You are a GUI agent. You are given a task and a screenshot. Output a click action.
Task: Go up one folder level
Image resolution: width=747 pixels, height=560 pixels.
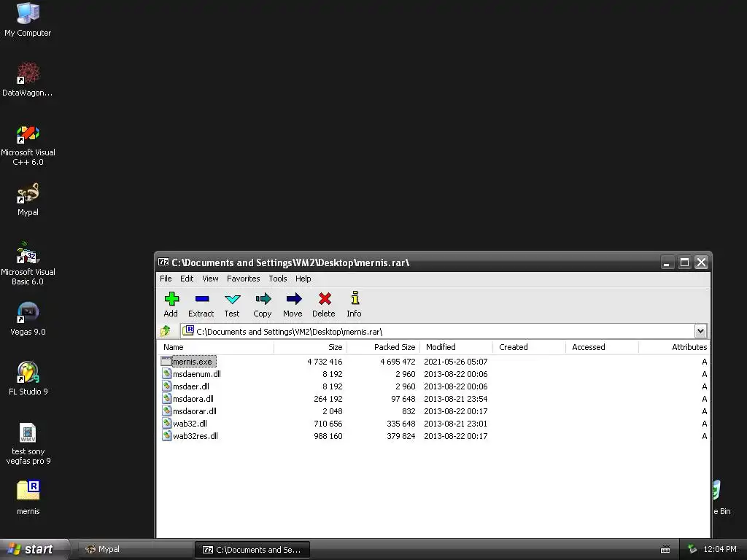(166, 331)
